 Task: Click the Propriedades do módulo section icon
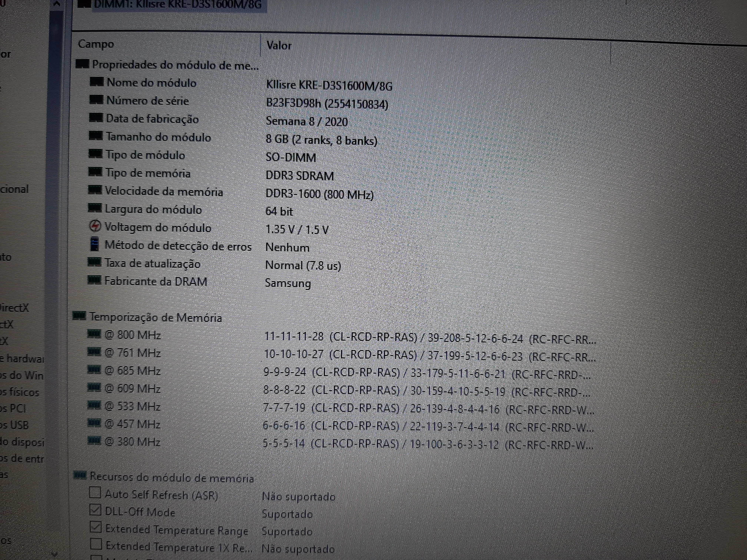(82, 64)
